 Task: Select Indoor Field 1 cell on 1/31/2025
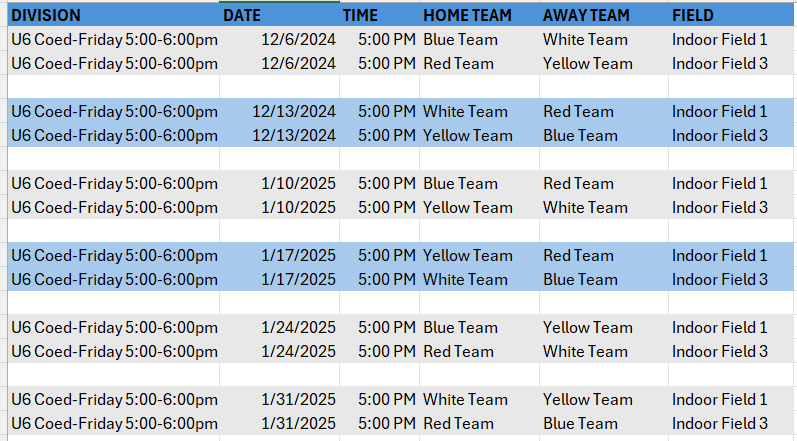732,399
